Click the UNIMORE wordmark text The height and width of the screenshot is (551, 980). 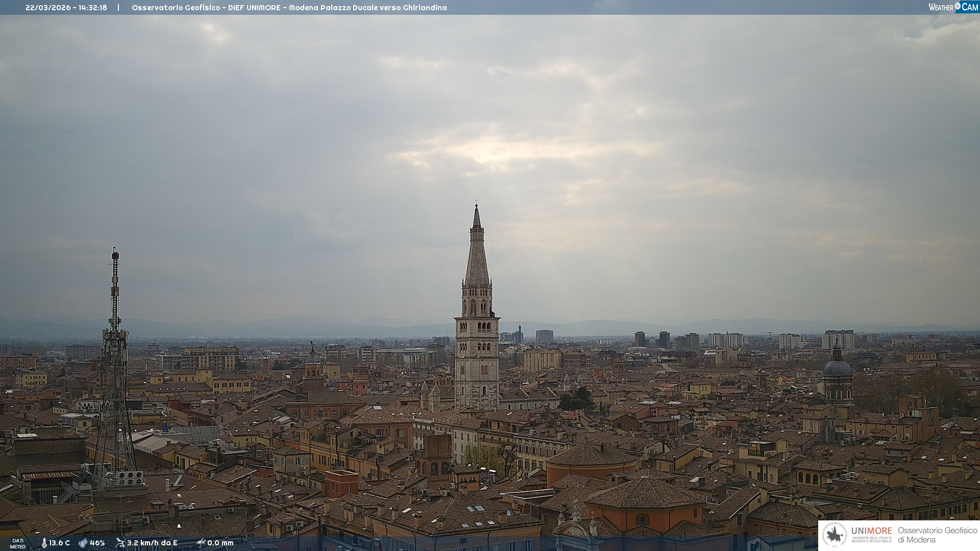click(x=871, y=531)
